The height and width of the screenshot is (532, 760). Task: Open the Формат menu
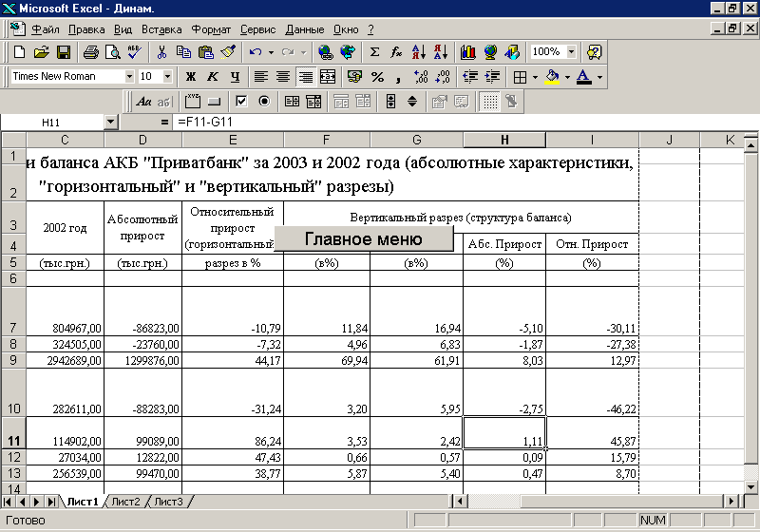click(x=211, y=29)
